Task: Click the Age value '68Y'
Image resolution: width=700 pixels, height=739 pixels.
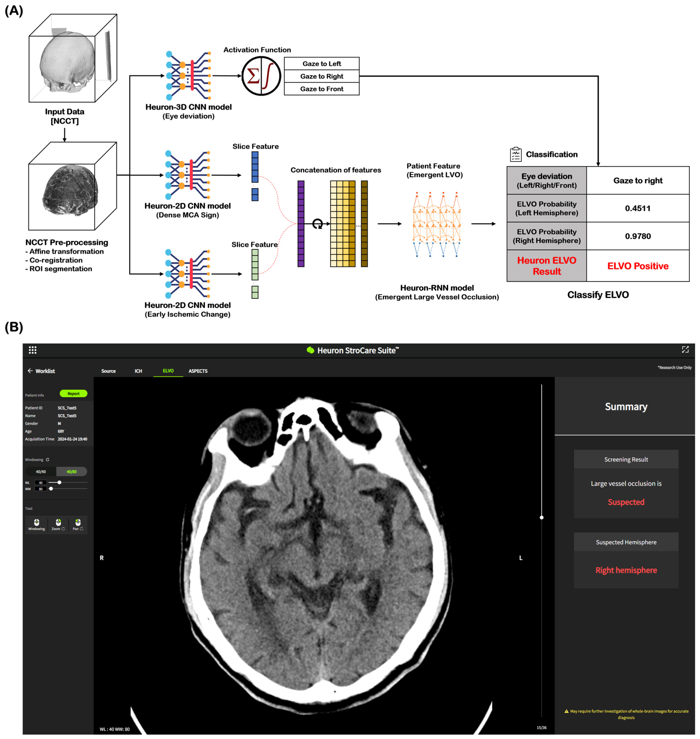Action: [61, 431]
